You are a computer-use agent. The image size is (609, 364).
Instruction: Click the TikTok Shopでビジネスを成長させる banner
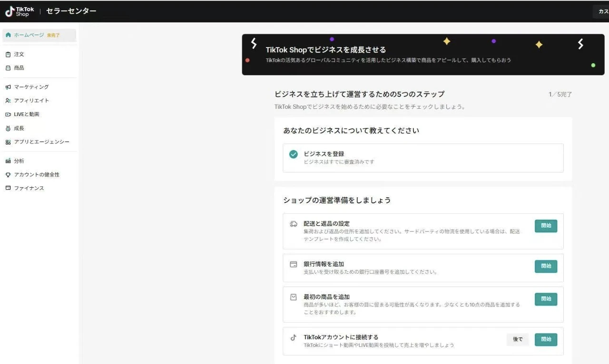tap(423, 55)
